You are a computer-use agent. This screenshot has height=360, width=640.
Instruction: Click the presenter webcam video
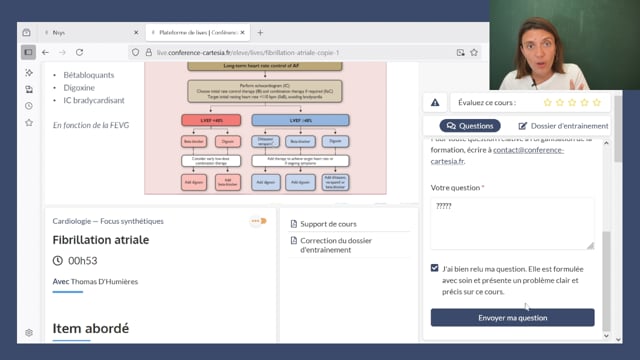point(565,45)
